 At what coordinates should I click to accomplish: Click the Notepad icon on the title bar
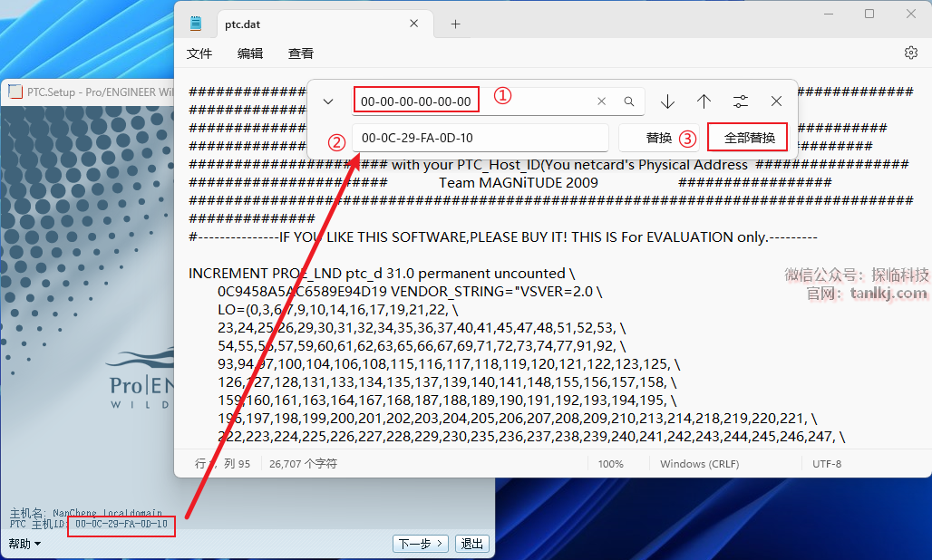coord(196,24)
